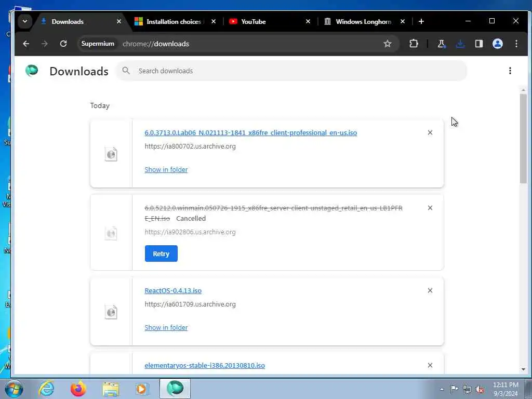Screen dimensions: 532x399
Task: Bookmark this page with the star
Action: 388,44
